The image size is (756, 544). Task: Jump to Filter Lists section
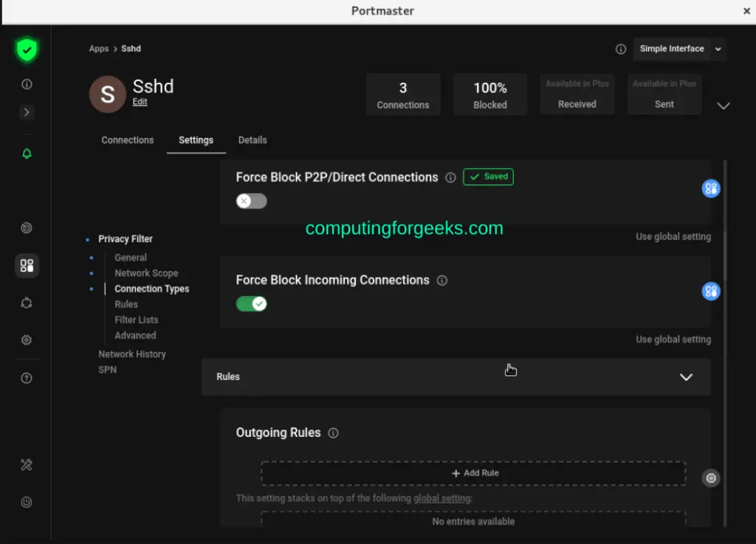tap(137, 320)
